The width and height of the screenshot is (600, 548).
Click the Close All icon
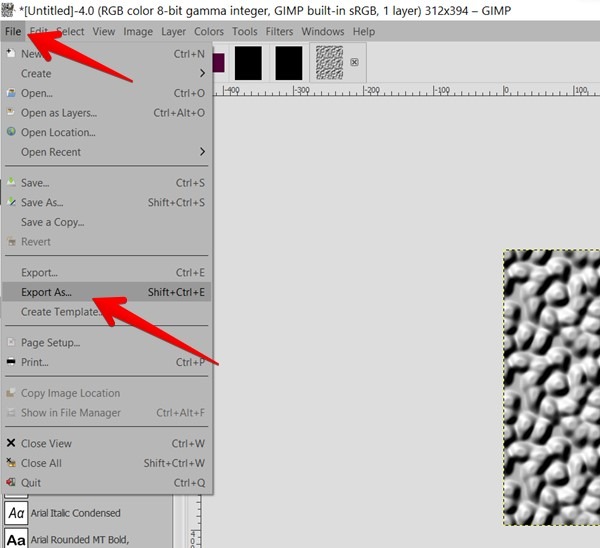11,463
